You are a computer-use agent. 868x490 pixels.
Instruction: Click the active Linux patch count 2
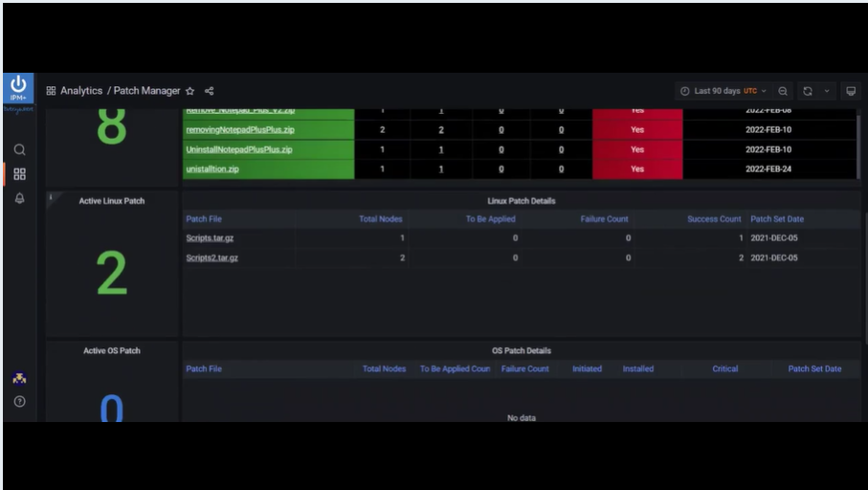pos(112,273)
